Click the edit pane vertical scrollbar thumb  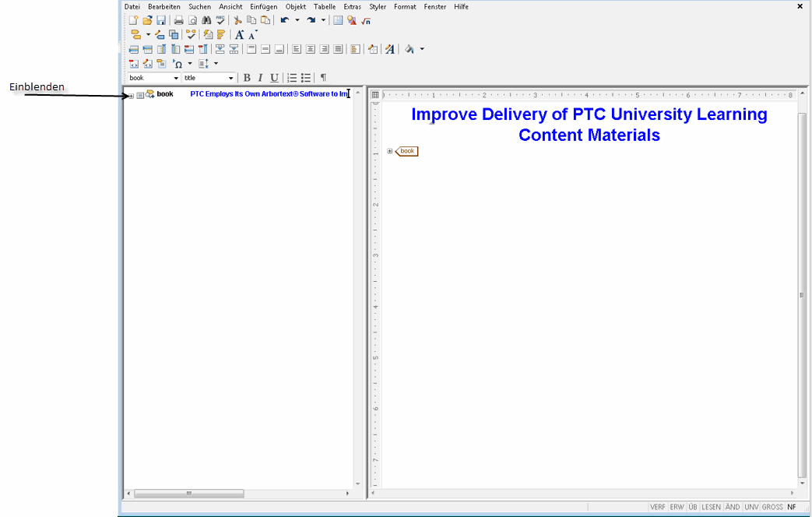click(802, 295)
